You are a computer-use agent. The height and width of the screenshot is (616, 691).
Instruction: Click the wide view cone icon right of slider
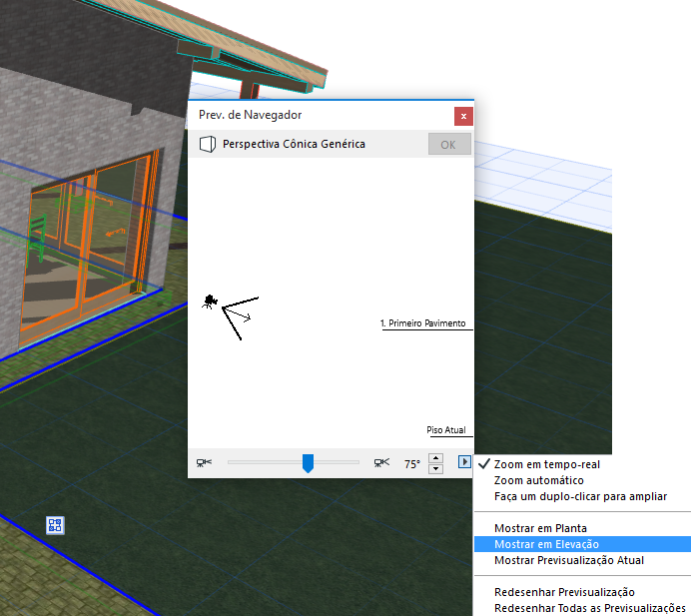pos(381,462)
